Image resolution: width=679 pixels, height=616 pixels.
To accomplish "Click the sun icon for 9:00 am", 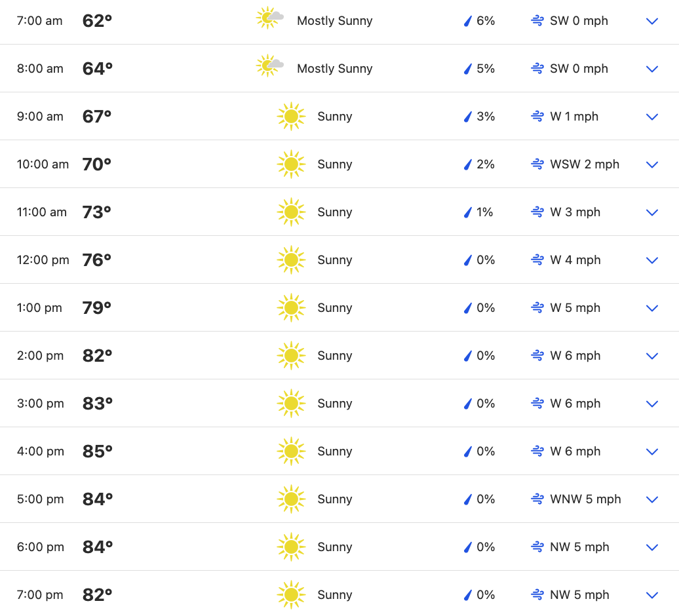I will click(x=291, y=117).
